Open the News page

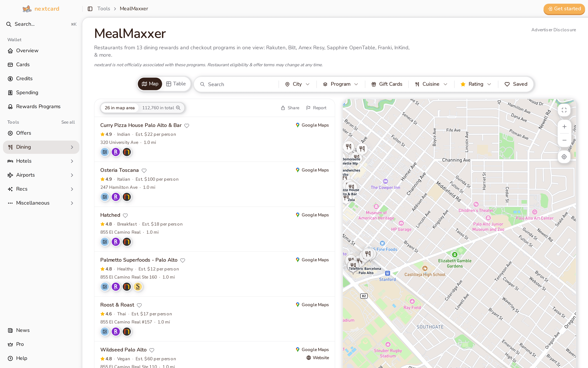tap(41, 331)
